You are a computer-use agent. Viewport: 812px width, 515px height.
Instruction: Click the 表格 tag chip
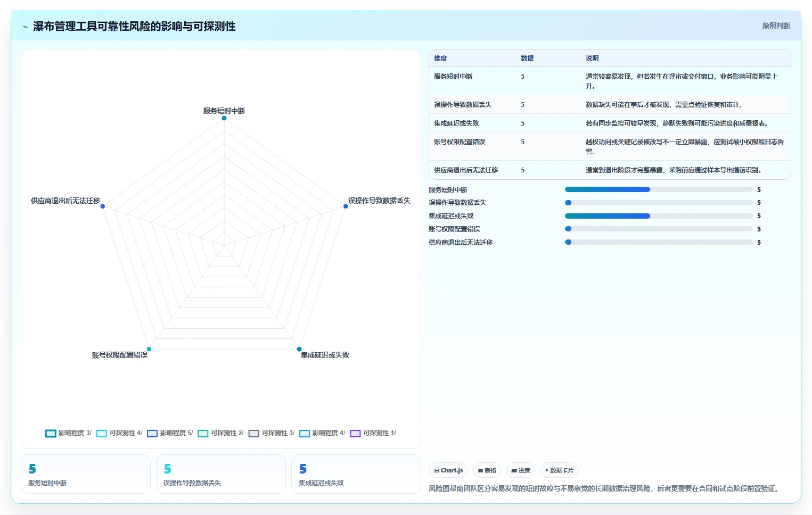pyautogui.click(x=487, y=470)
